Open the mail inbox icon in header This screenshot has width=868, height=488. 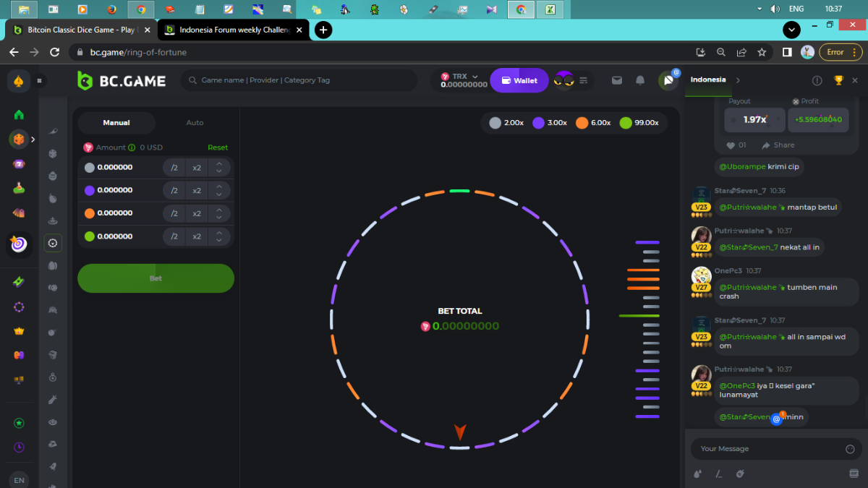[617, 80]
